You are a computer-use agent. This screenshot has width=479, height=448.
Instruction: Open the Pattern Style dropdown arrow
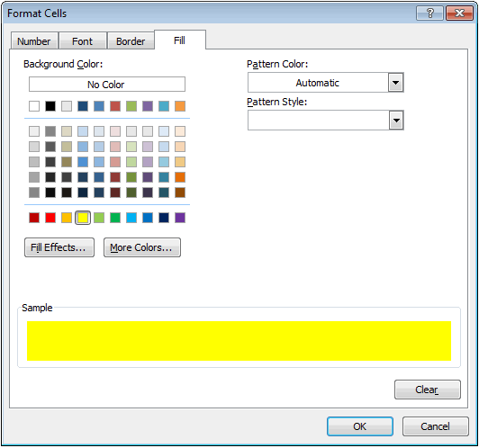click(396, 121)
